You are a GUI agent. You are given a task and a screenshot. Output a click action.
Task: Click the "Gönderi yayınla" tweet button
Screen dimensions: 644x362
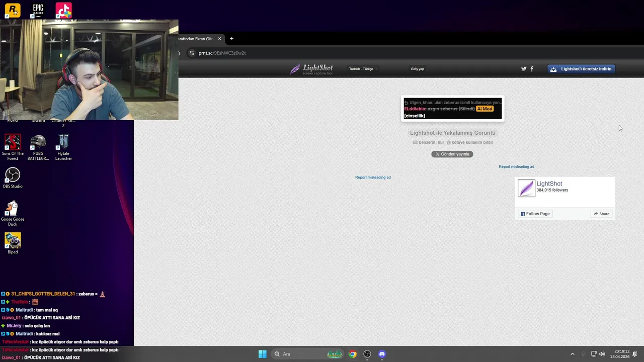tap(452, 154)
